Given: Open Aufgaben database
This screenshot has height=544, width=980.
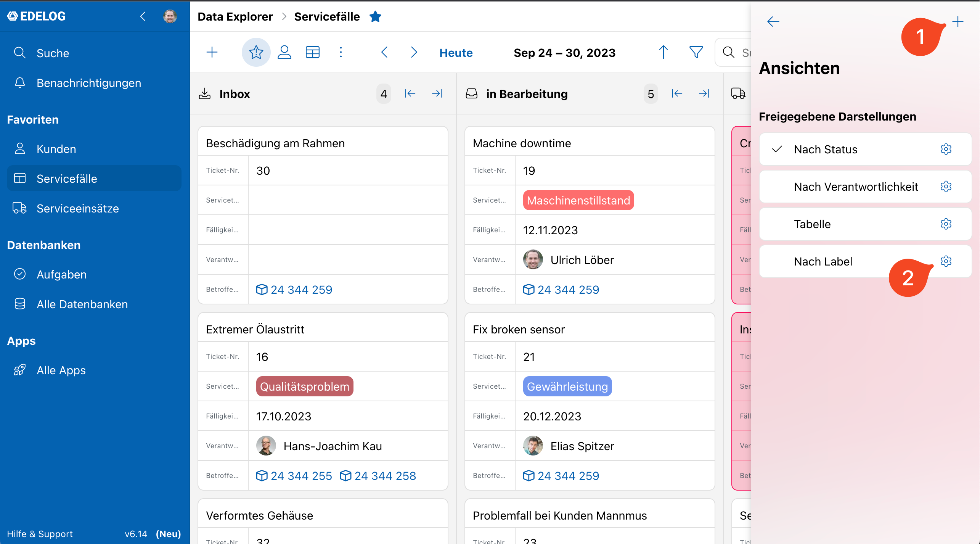Looking at the screenshot, I should coord(61,274).
